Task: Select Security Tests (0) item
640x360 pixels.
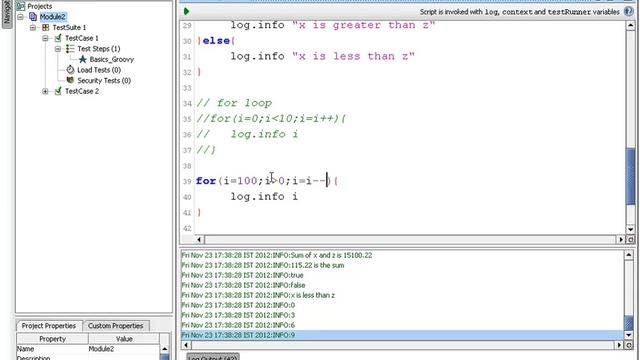Action: pyautogui.click(x=104, y=80)
